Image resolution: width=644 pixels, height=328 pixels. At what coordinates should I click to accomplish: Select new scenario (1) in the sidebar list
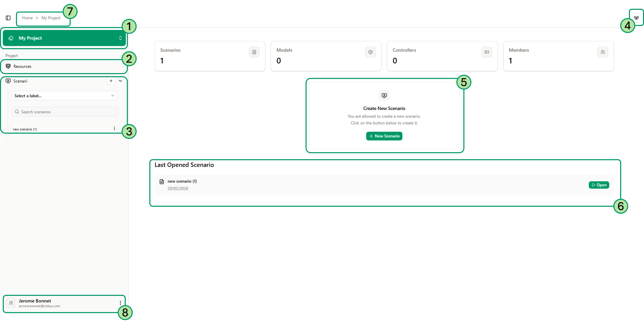point(25,129)
